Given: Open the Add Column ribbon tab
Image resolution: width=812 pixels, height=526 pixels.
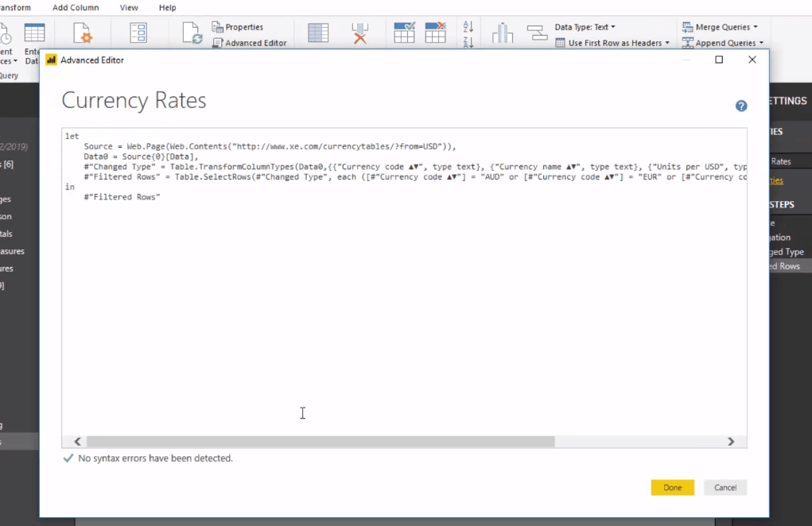Looking at the screenshot, I should coord(76,7).
